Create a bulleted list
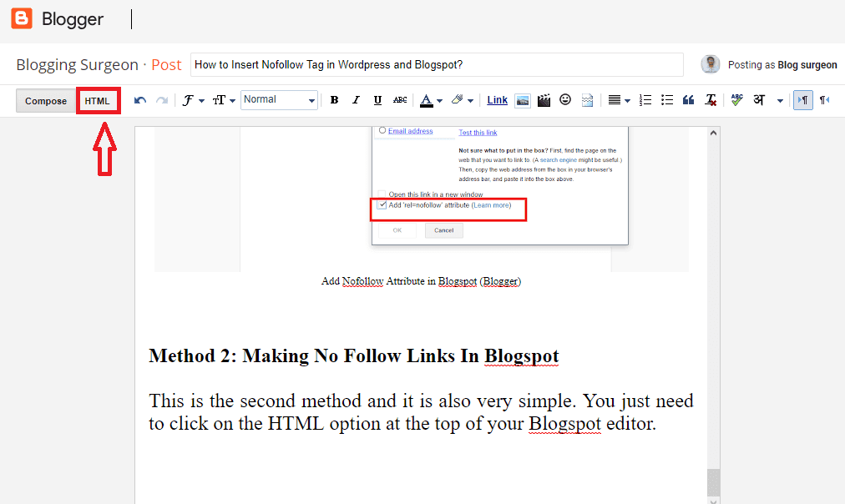845x504 pixels. coord(666,100)
